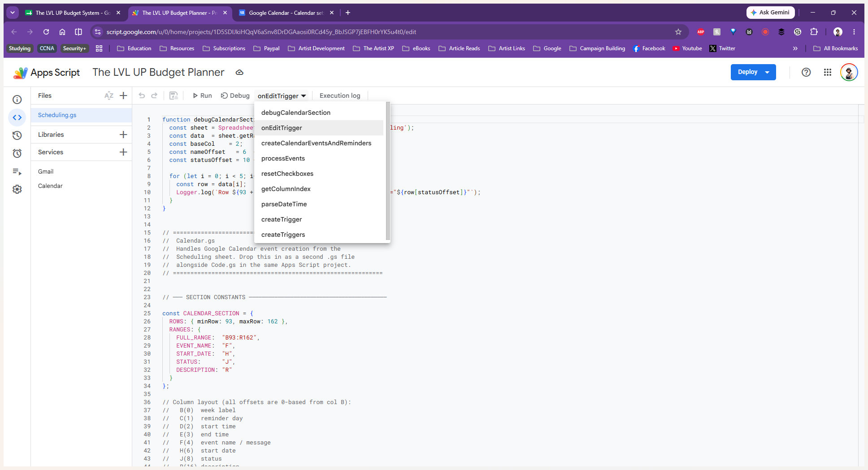The width and height of the screenshot is (868, 470).
Task: Open the Twitter bookmark
Action: click(722, 48)
